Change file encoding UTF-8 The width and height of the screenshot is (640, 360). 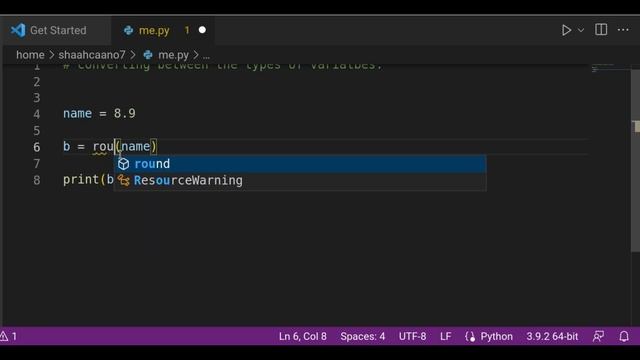(x=412, y=336)
